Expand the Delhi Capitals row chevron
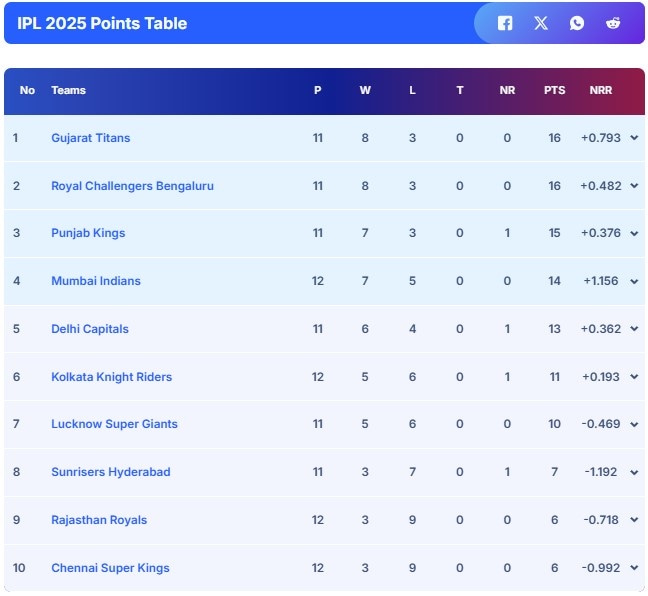This screenshot has height=596, width=648. pos(634,329)
